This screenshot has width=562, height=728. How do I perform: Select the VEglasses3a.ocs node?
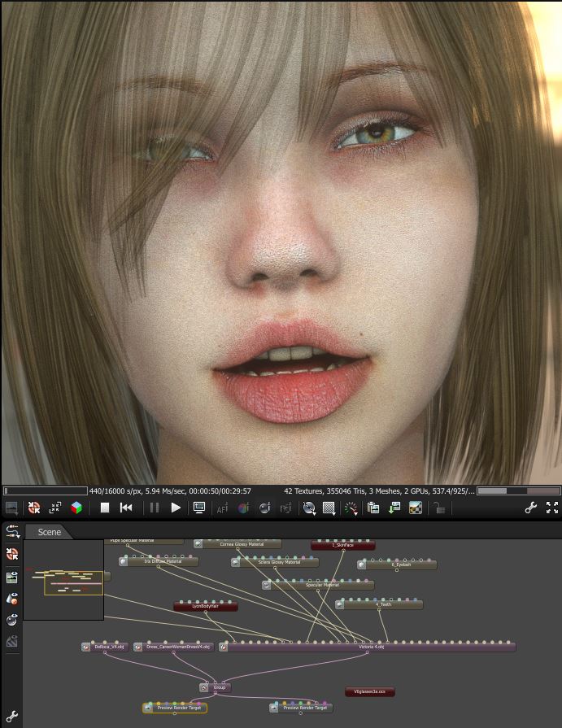[370, 691]
